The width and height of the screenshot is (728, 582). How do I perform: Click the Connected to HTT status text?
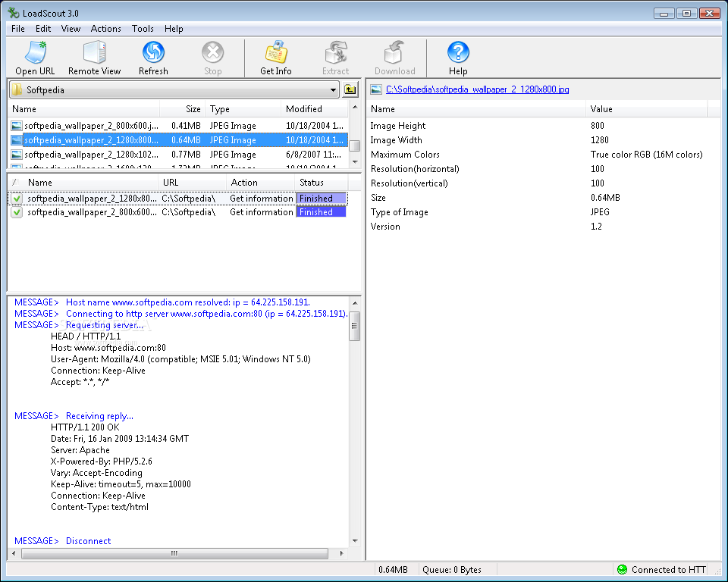click(669, 569)
